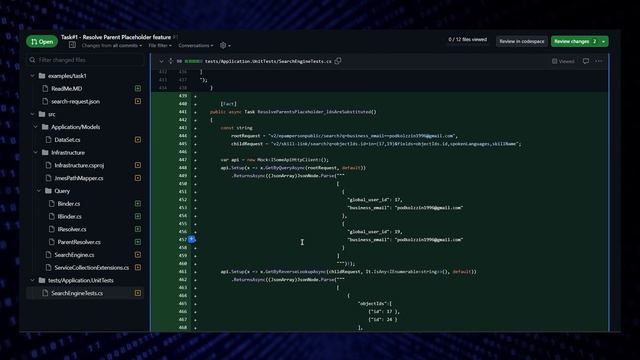Click the added icon next to ParentResolver.cs

coord(138,242)
